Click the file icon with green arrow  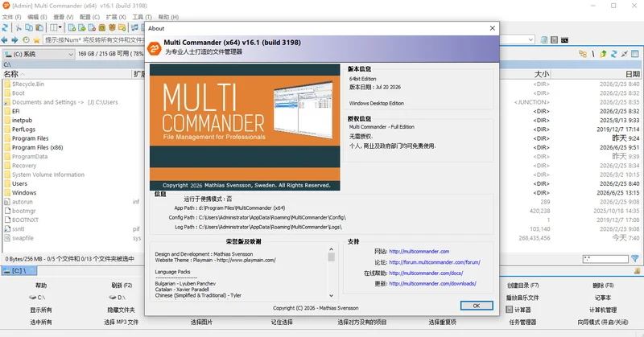click(82, 28)
